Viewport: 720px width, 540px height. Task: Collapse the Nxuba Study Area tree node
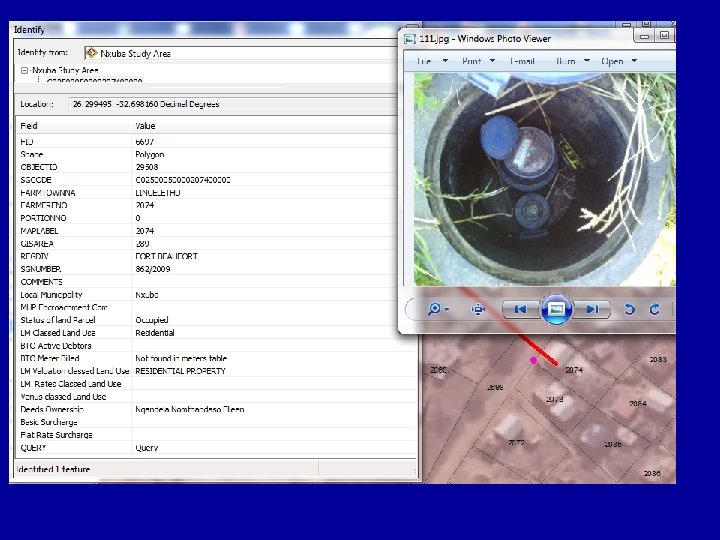click(x=24, y=70)
